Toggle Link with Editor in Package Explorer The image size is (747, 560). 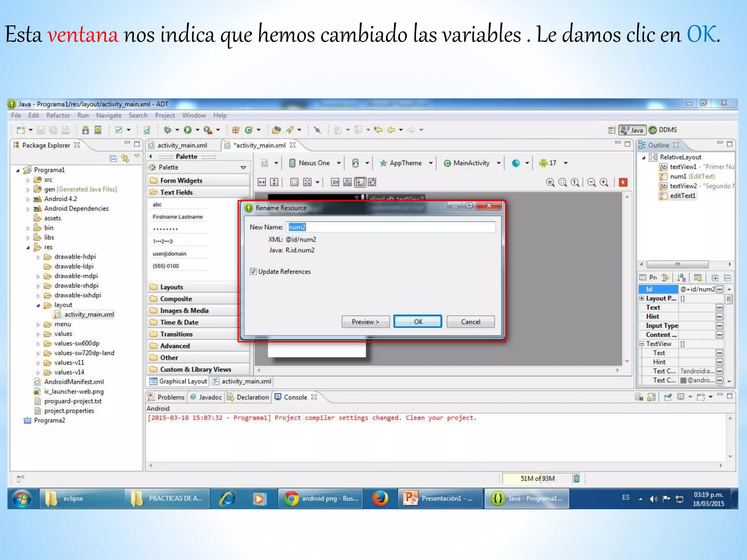pyautogui.click(x=125, y=158)
